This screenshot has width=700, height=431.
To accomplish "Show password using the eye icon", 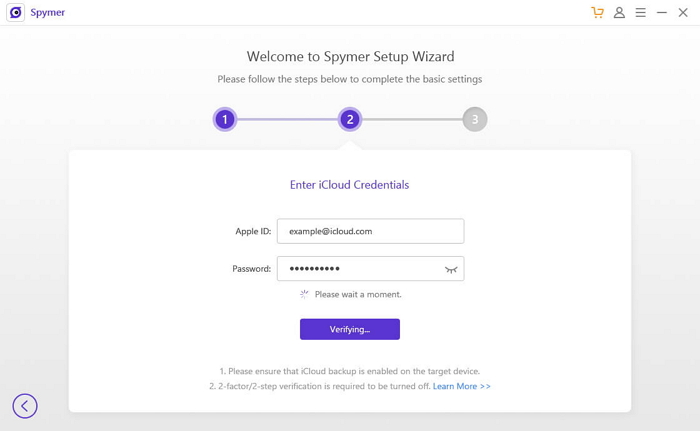I will [x=451, y=269].
